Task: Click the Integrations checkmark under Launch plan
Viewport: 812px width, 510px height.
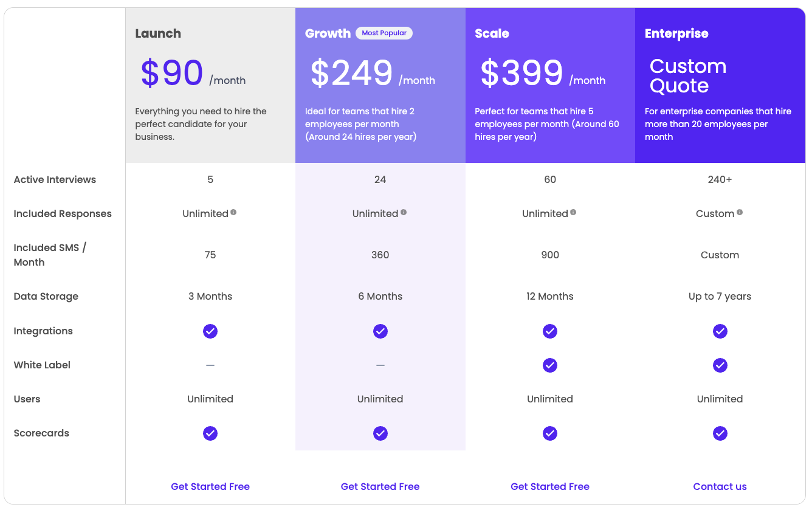Action: click(x=210, y=331)
